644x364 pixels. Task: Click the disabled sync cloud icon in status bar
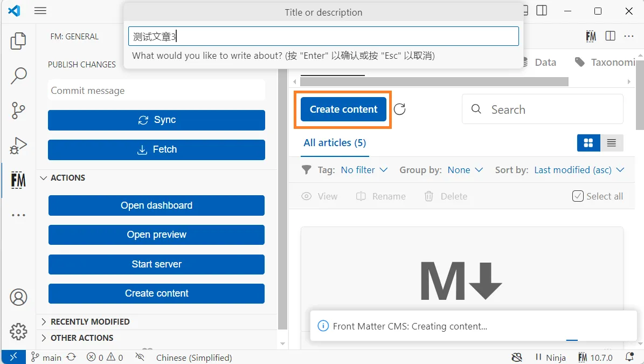pos(517,357)
